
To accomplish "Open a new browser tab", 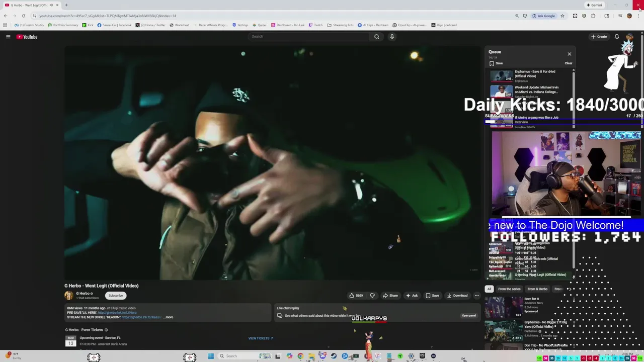I will 66,5.
